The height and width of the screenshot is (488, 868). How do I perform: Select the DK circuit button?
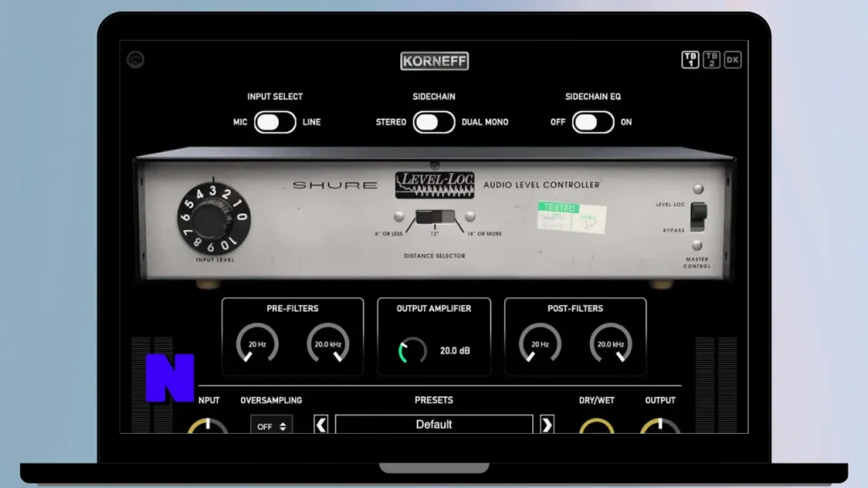(732, 60)
